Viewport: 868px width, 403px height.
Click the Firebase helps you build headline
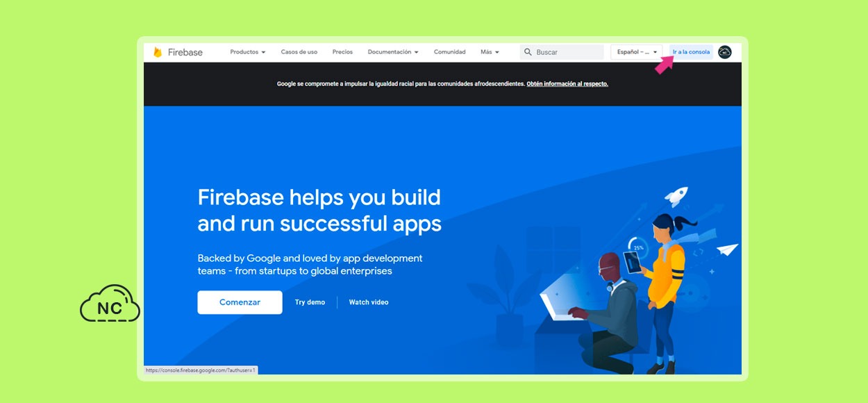pyautogui.click(x=319, y=211)
